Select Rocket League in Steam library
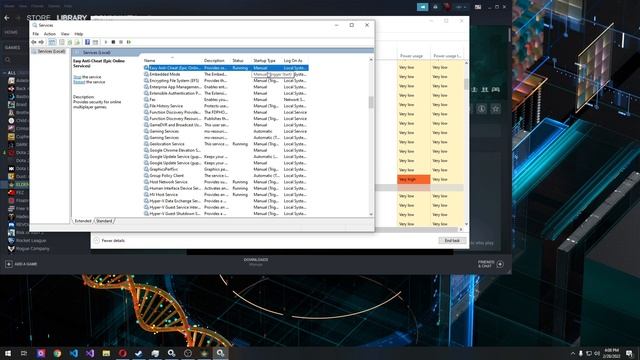The image size is (640, 360). point(27,241)
